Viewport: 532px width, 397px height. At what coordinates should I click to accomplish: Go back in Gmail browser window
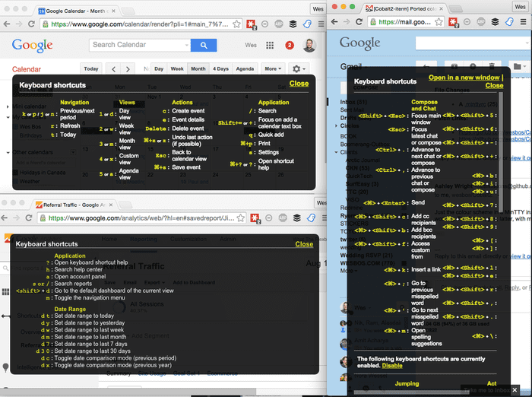(x=334, y=22)
